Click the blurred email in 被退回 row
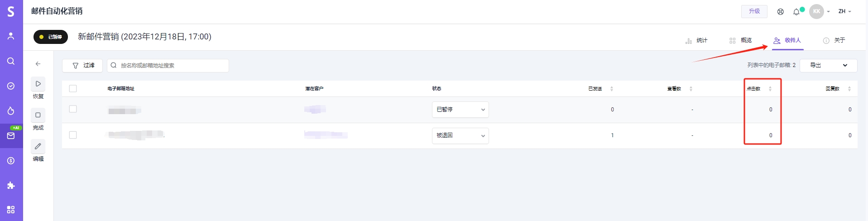The image size is (868, 221). click(135, 135)
